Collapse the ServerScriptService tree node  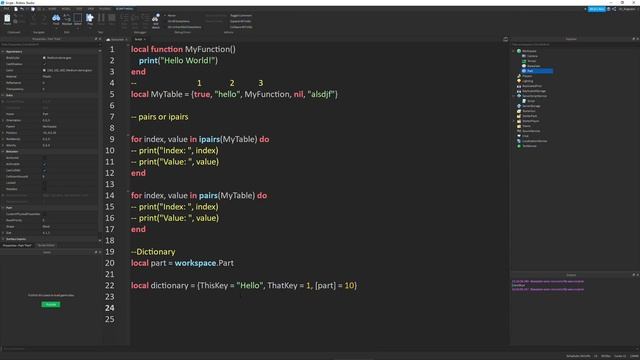[x=514, y=96]
